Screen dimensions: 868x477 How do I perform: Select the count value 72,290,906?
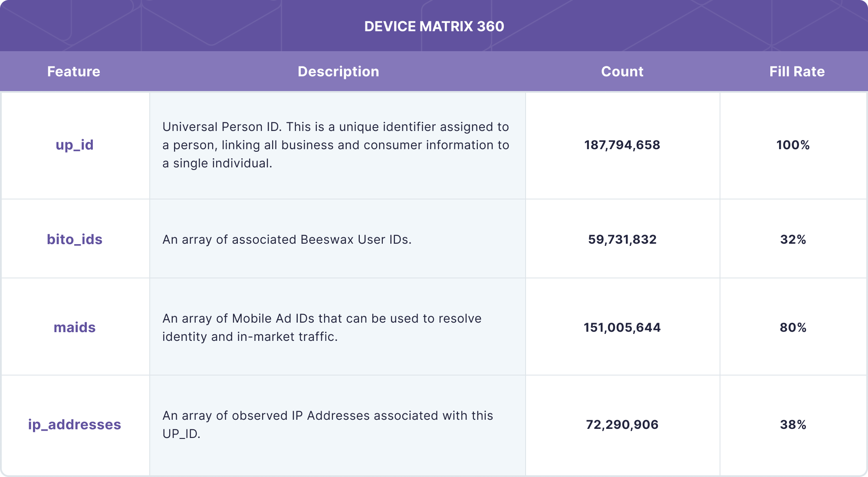622,425
